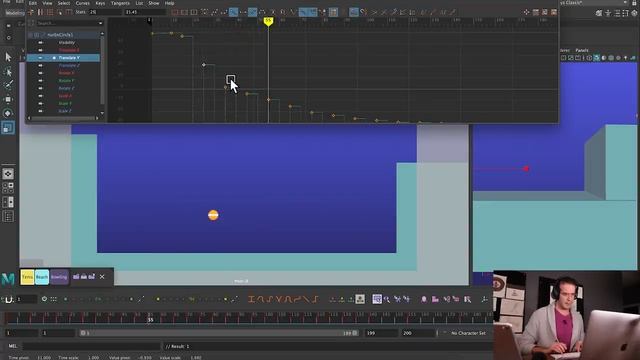Select the Translate Y channel row
This screenshot has height=360, width=640.
coord(63,58)
